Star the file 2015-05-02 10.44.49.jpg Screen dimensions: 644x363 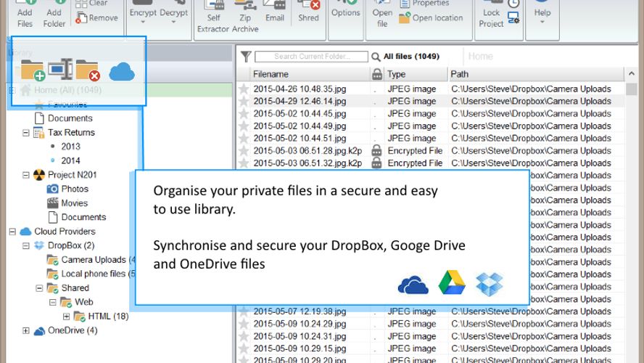tap(244, 126)
